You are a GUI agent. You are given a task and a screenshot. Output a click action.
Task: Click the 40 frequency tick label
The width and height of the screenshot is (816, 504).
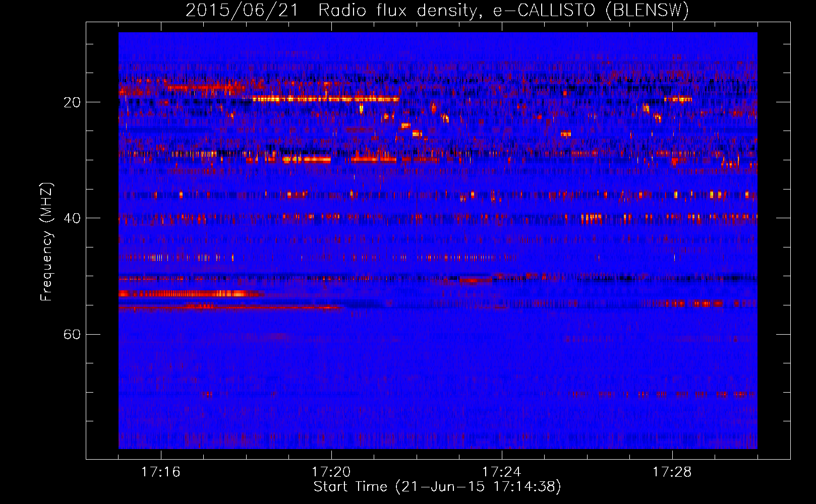click(x=72, y=218)
